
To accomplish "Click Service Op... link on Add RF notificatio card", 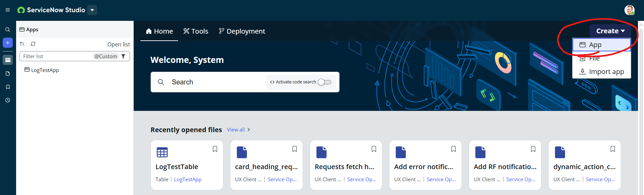I will click(521, 180).
